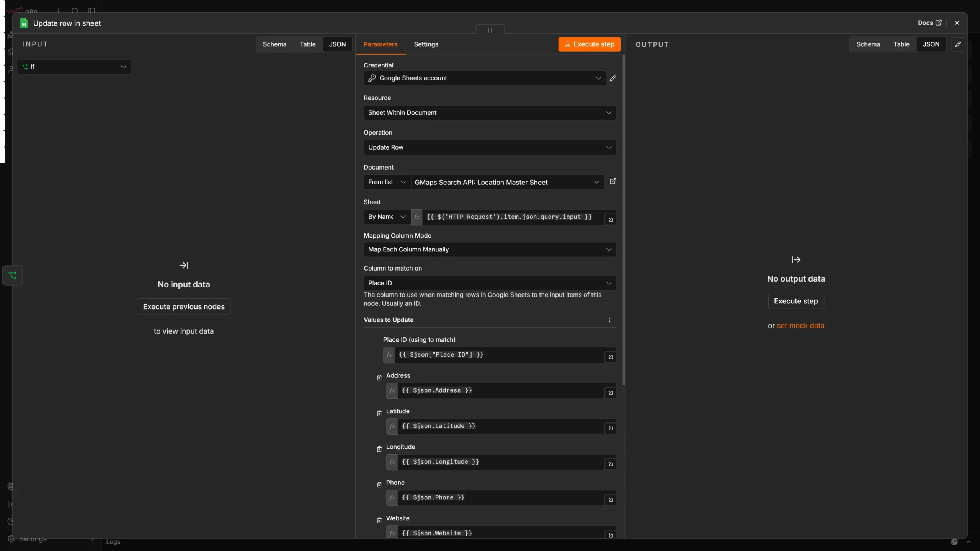Viewport: 980px width, 551px height.
Task: Open expression editor for the Website field
Action: tap(611, 535)
